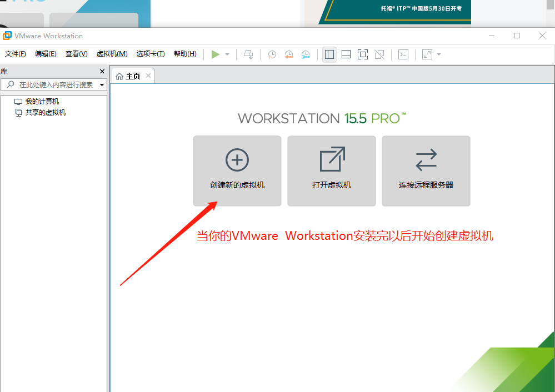
Task: Click Send Ctrl+Alt+Del toolbar icon
Action: pos(248,54)
